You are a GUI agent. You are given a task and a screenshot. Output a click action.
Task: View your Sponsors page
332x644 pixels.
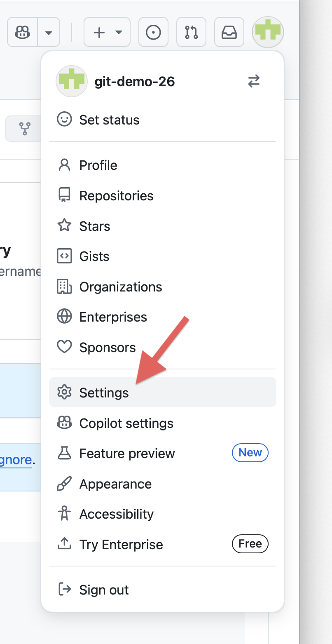pos(107,347)
